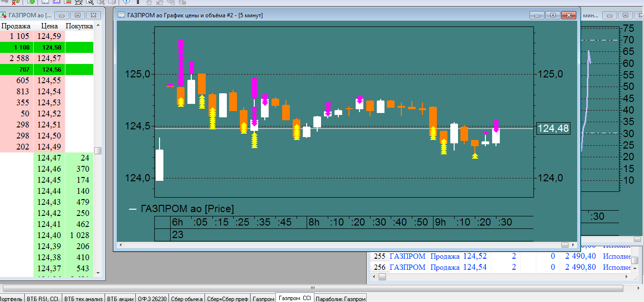
Task: Click trades table vertical scroll down arrow
Action: [x=635, y=269]
